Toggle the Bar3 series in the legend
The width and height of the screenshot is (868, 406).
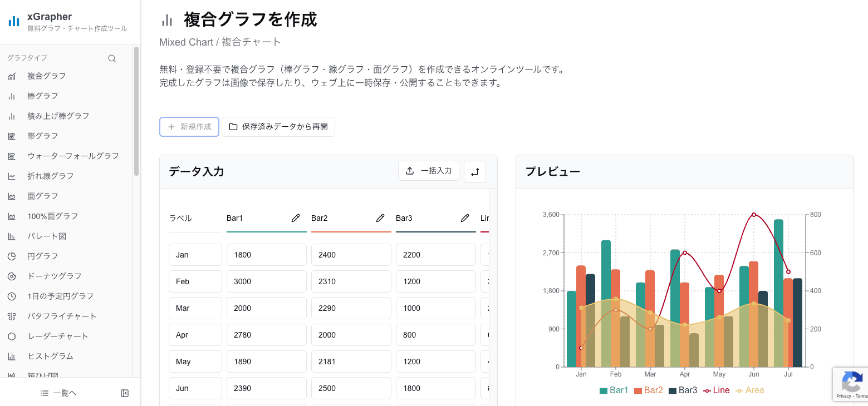683,390
